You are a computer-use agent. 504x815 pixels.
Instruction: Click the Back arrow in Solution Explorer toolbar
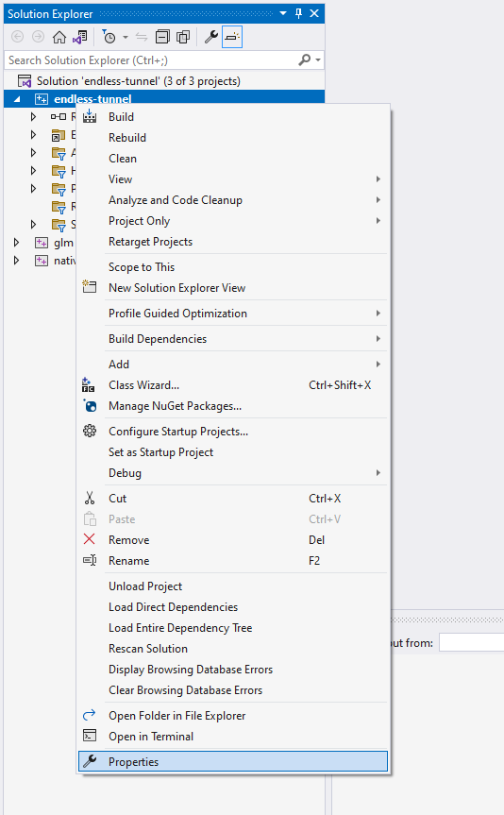(x=18, y=37)
